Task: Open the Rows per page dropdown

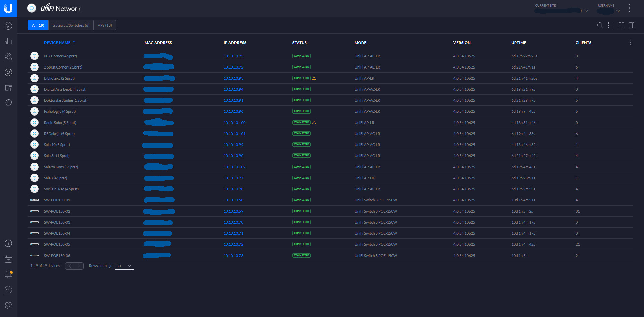Action: click(x=124, y=266)
